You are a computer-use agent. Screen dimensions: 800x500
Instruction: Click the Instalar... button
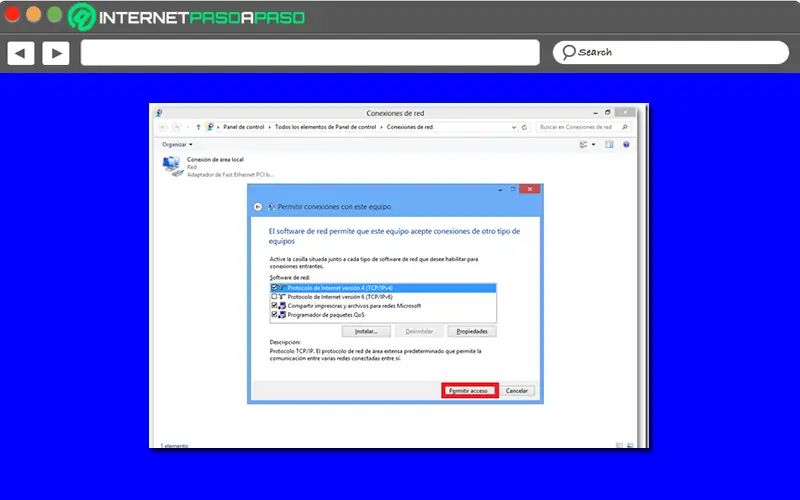click(x=366, y=332)
